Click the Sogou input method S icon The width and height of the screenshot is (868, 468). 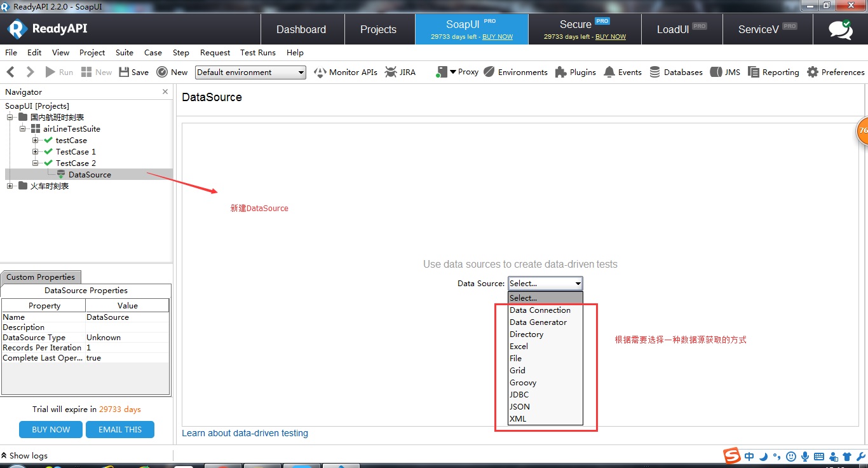coord(732,455)
